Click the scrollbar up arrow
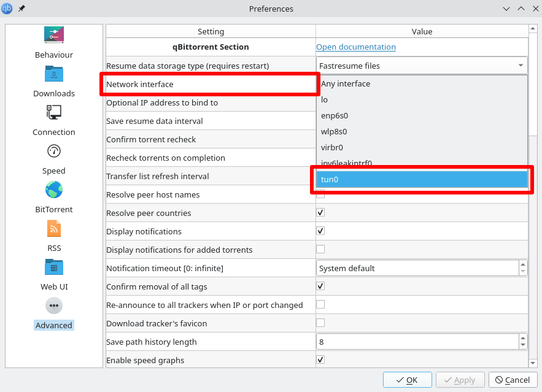The width and height of the screenshot is (542, 392). (533, 29)
